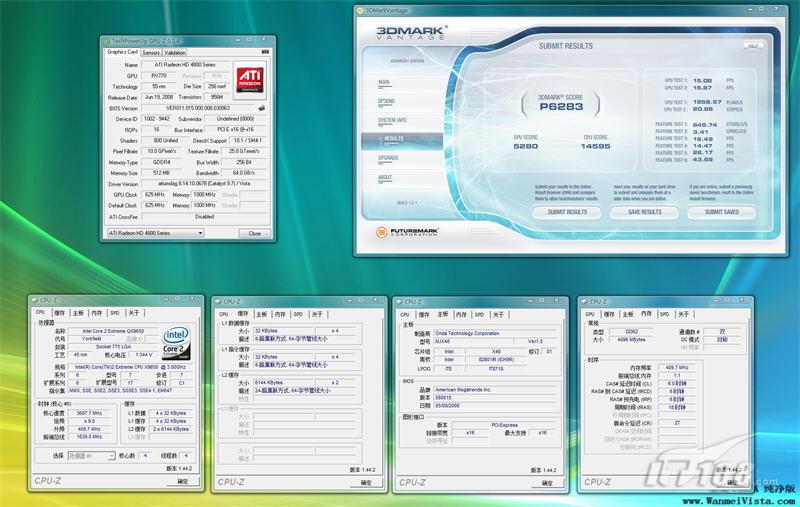Viewport: 800px width, 507px height.
Task: Click the 3DMark Vantage title bar icon
Action: point(360,10)
